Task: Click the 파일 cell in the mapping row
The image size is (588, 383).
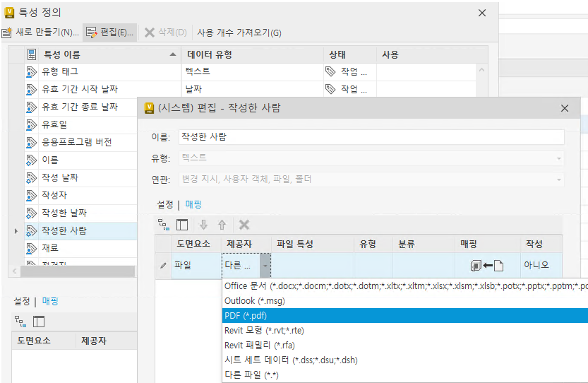Action: tap(196, 266)
